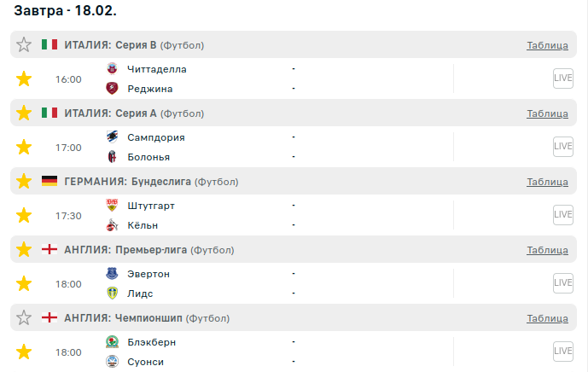Screen dimensions: 588x372
Task: Click the Leeds club crest
Action: point(112,294)
